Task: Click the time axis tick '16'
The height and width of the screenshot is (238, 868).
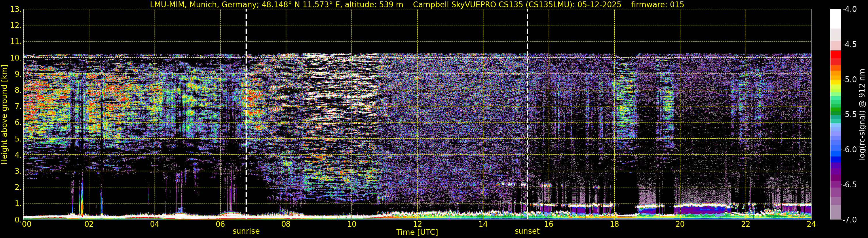Action: tap(548, 224)
